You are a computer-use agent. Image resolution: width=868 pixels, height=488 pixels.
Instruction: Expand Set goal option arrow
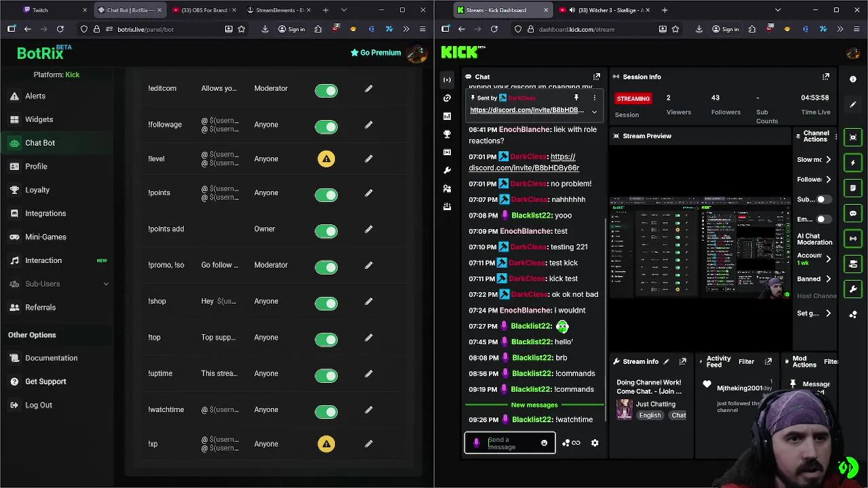click(828, 314)
